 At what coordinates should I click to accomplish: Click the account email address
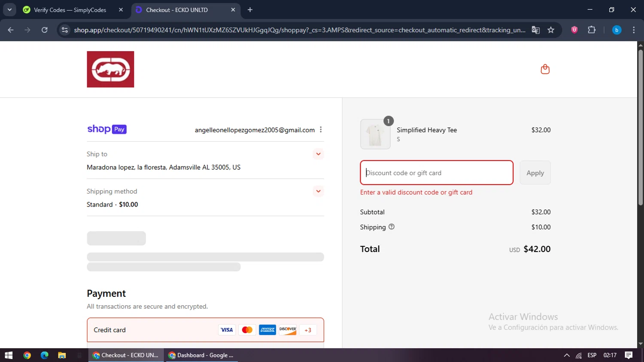[x=255, y=130]
